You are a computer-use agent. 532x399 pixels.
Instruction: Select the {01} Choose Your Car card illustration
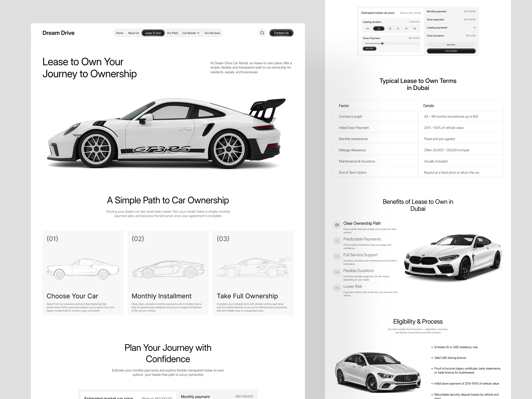83,269
